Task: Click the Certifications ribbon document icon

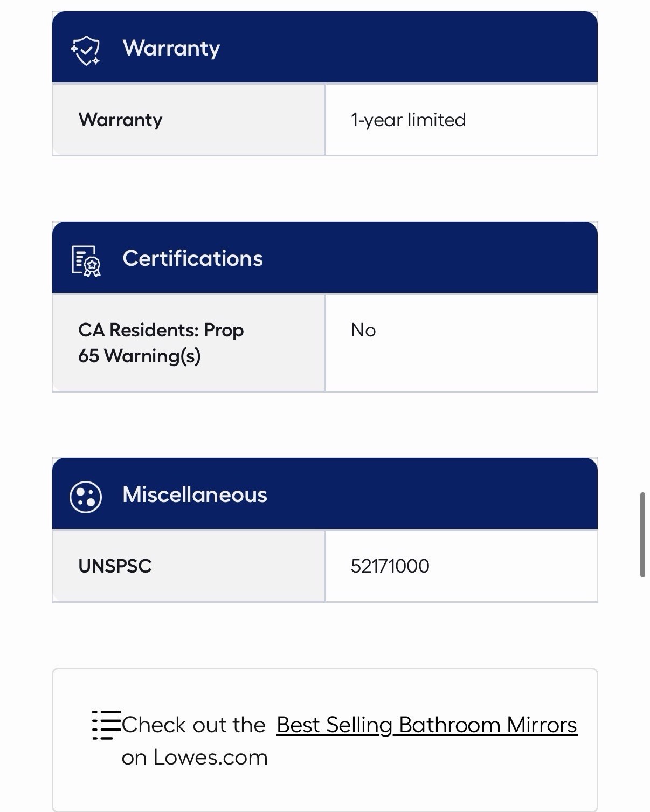Action: 86,261
